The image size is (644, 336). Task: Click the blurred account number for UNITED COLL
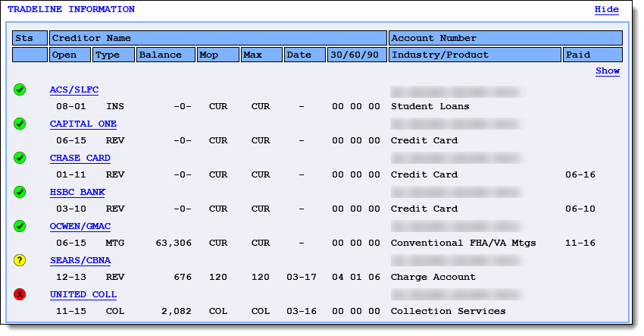point(458,294)
